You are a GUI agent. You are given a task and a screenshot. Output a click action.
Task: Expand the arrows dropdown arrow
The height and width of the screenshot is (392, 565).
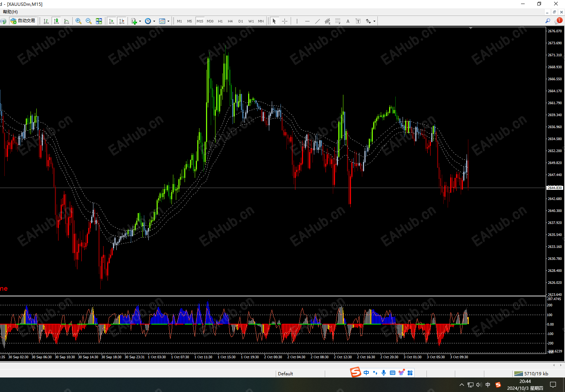pyautogui.click(x=374, y=21)
